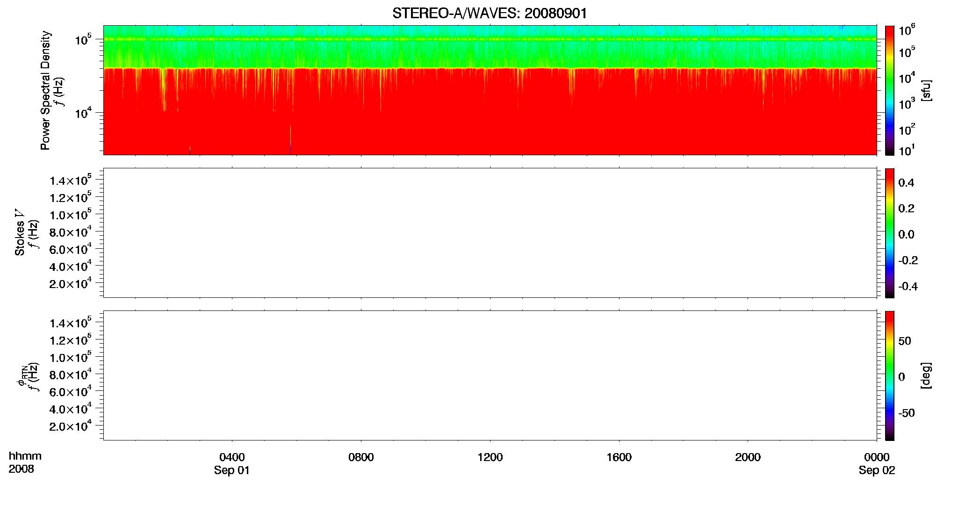Viewport: 980px width, 505px height.
Task: Select the 0000 time tick label
Action: [877, 457]
